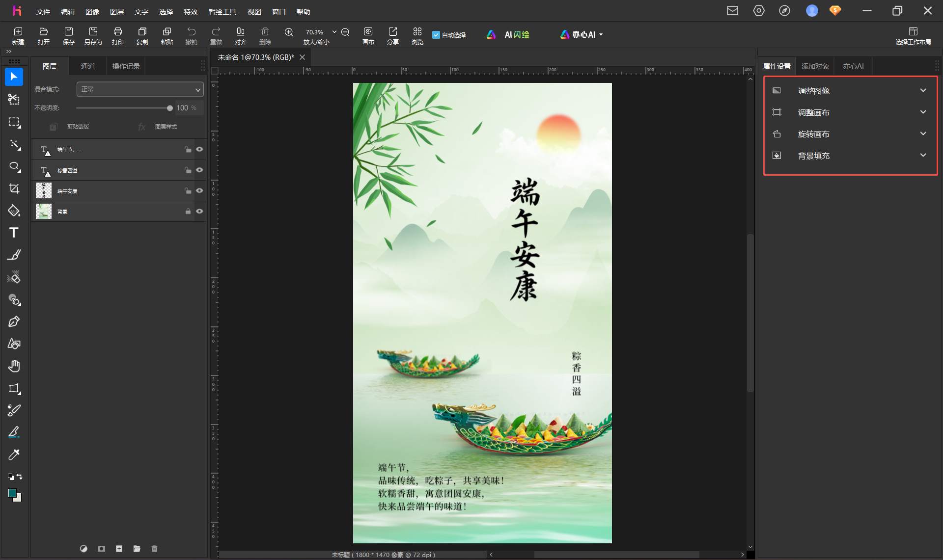Switch to the 添加对象 tab

click(815, 66)
